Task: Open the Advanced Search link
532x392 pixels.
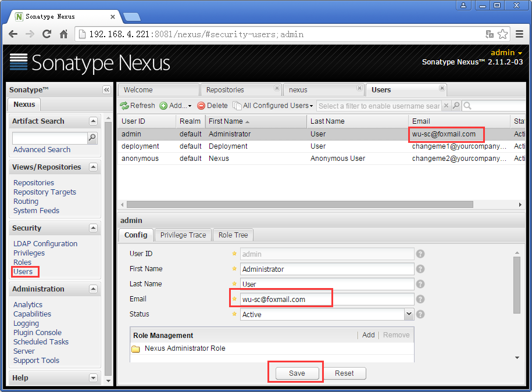Action: [x=42, y=149]
